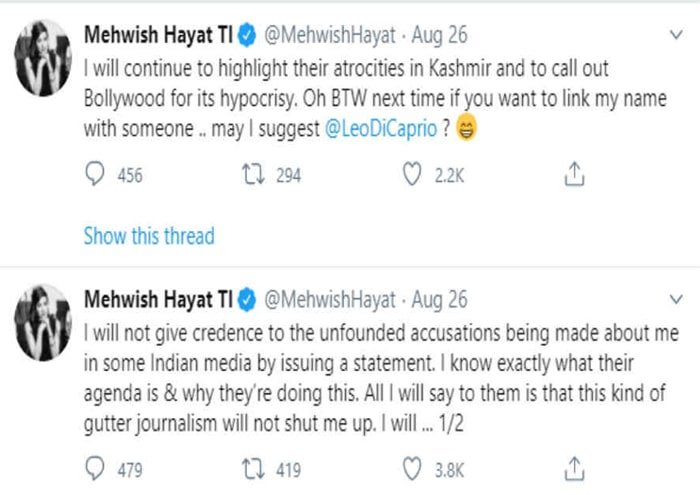Like the tweet with 3.8K likes
Viewport: 700px width, 495px height.
413,469
